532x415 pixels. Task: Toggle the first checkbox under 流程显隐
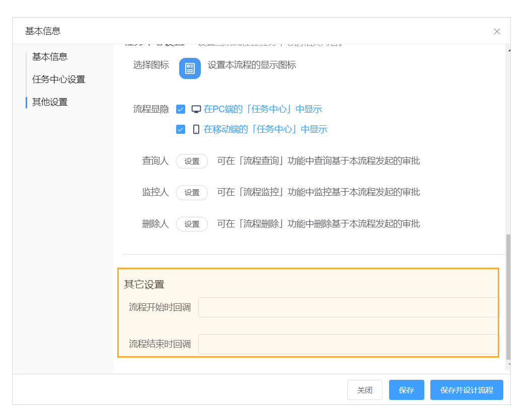[180, 109]
